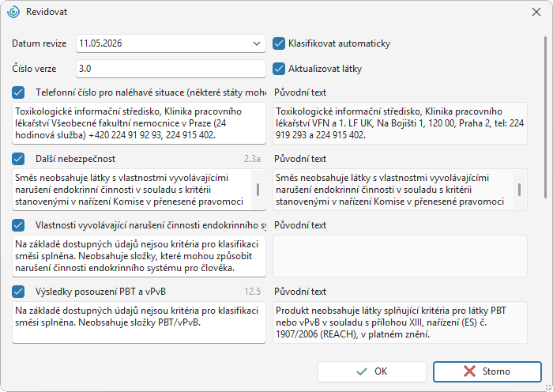This screenshot has height=392, width=553.
Task: Click Původní text label beside Výsledky posouzení PBT
Action: [300, 292]
